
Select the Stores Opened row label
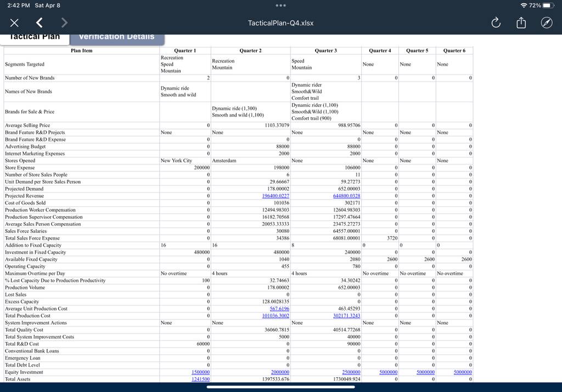(x=20, y=161)
